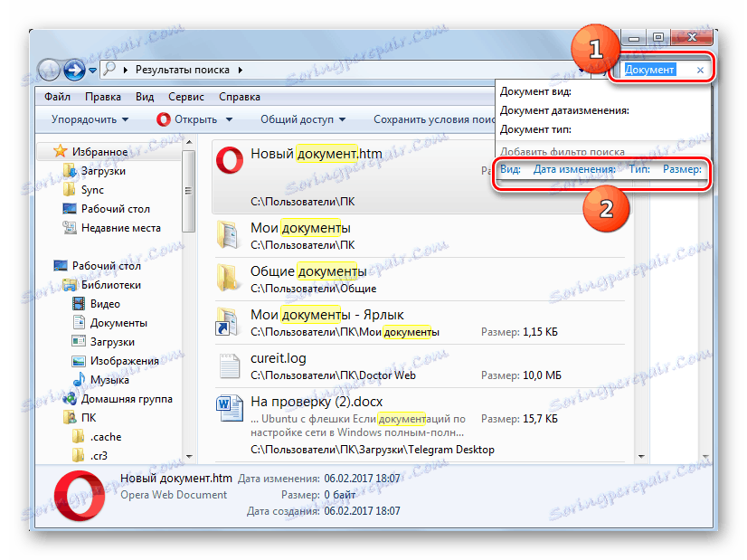Click the Общие документы folder icon
Viewport: 747px width, 560px height.
[x=228, y=278]
